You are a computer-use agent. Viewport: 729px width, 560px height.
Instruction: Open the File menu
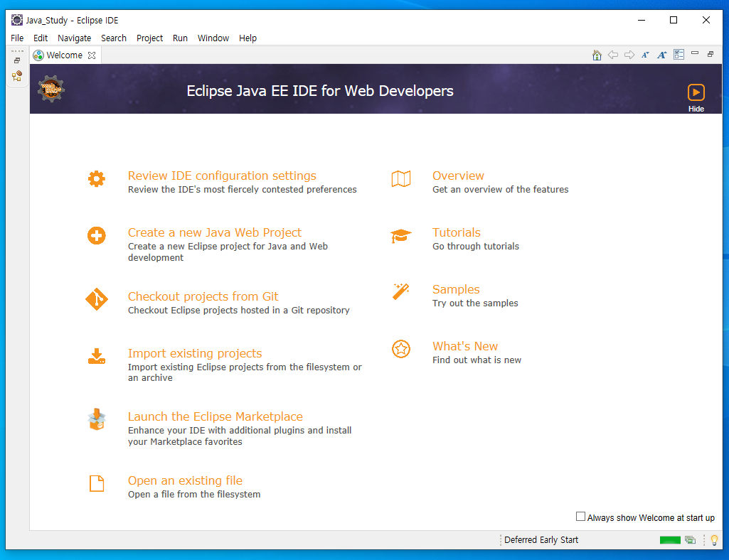click(x=17, y=38)
